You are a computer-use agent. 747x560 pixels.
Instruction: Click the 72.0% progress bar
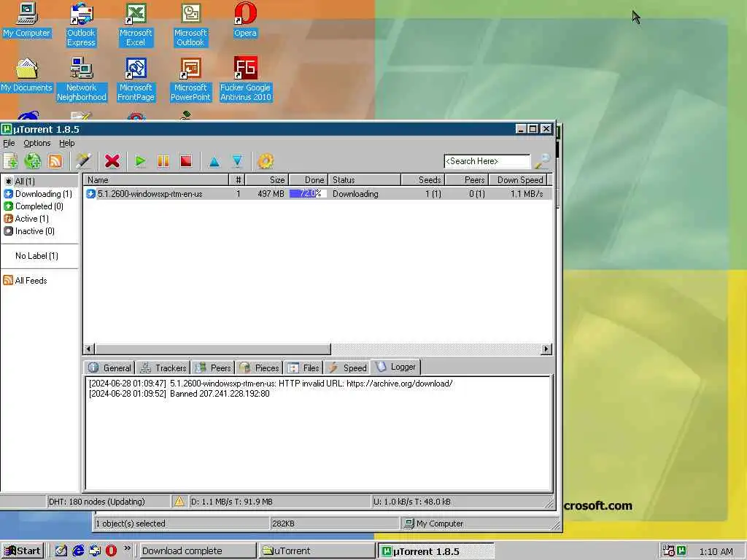pyautogui.click(x=308, y=194)
